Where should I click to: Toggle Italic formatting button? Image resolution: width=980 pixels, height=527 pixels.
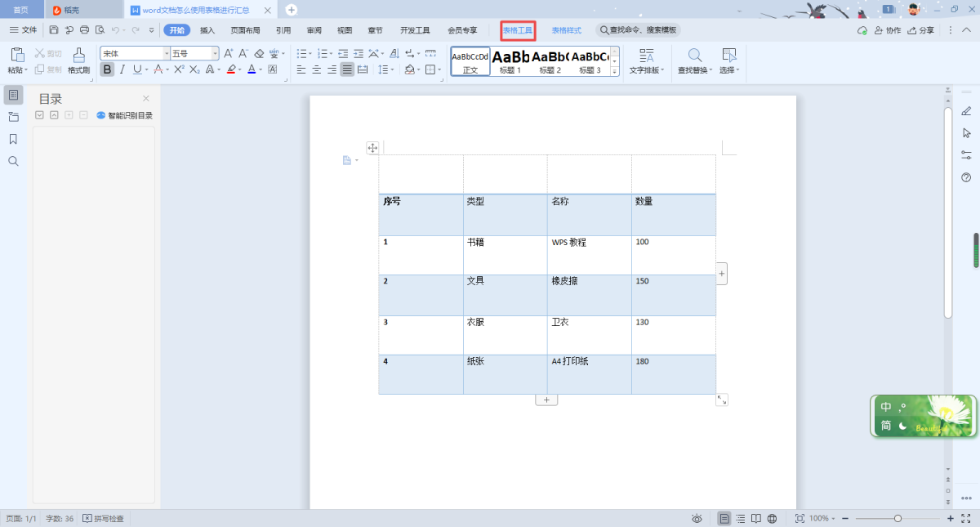(x=122, y=69)
